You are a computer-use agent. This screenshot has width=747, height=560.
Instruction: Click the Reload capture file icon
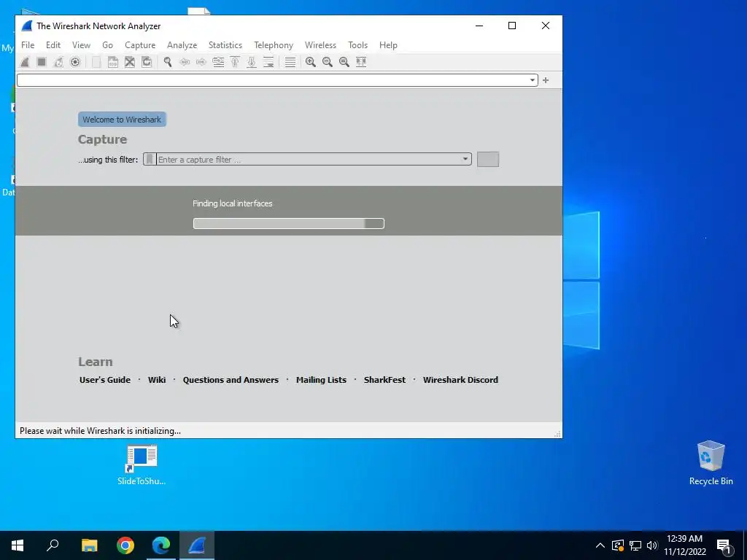click(x=147, y=62)
